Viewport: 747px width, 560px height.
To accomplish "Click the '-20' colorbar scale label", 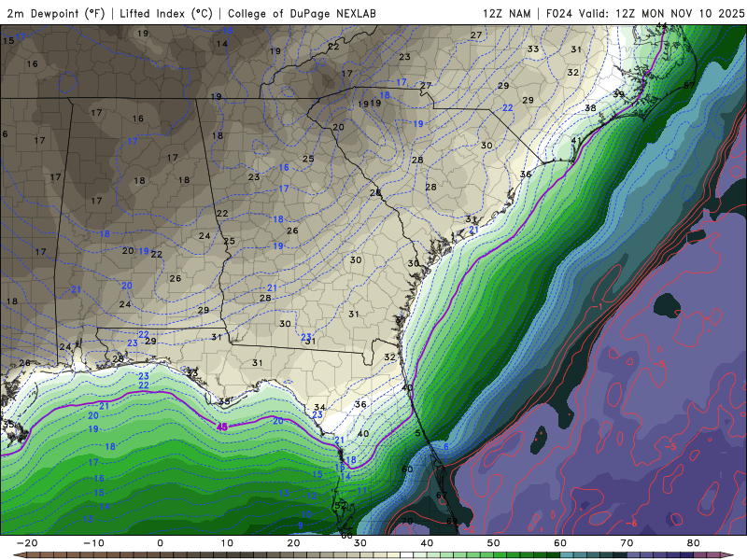I will pyautogui.click(x=27, y=543).
